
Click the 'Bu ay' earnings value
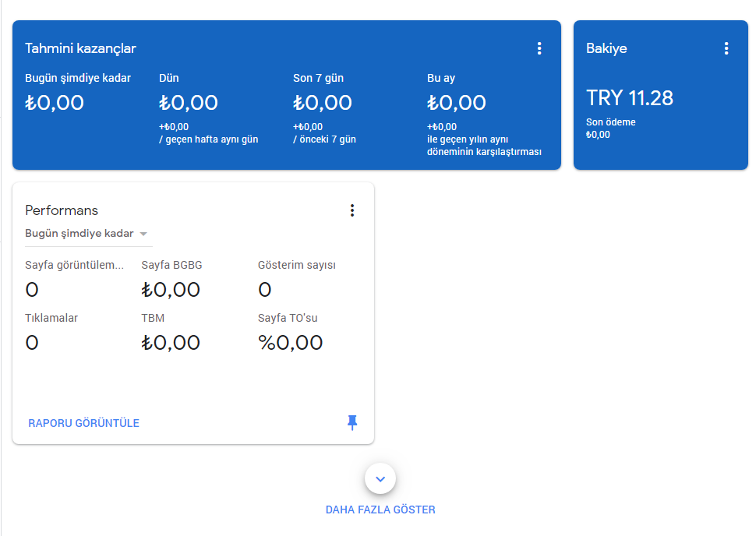tap(457, 103)
